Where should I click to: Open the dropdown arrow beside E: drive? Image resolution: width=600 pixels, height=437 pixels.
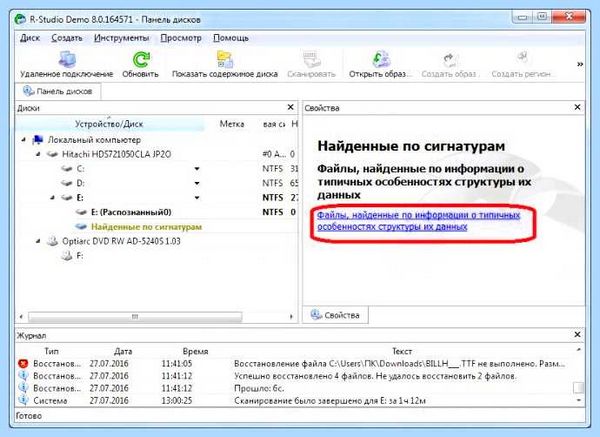pos(197,198)
